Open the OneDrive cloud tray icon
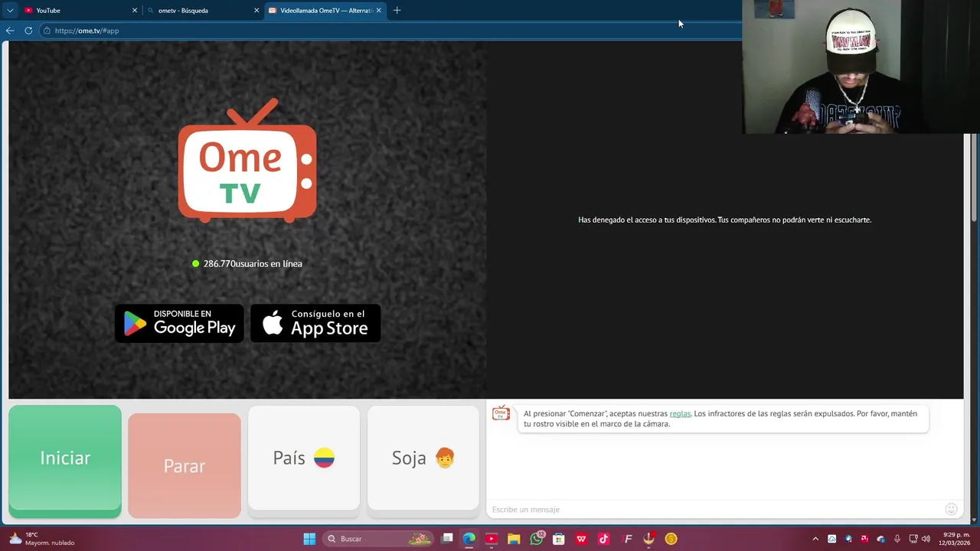 880,539
